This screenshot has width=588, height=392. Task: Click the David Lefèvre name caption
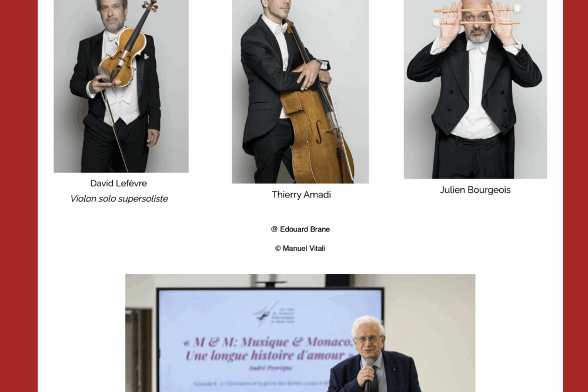pos(119,183)
